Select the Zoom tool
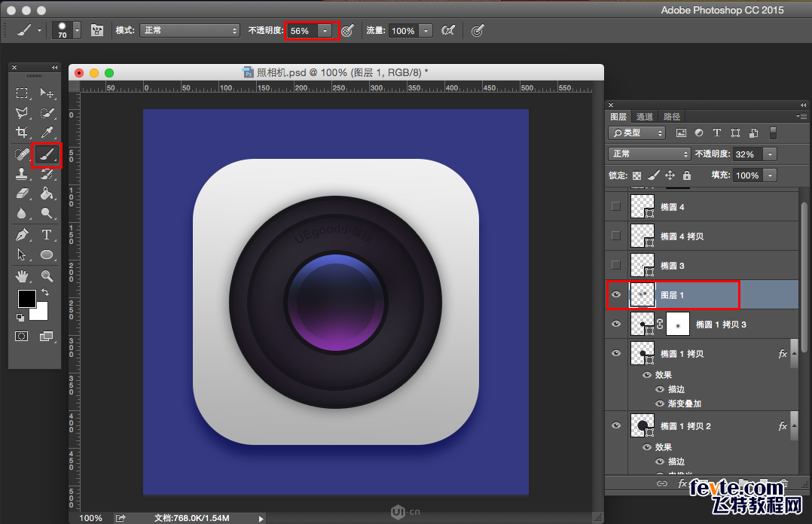812x524 pixels. [x=47, y=276]
